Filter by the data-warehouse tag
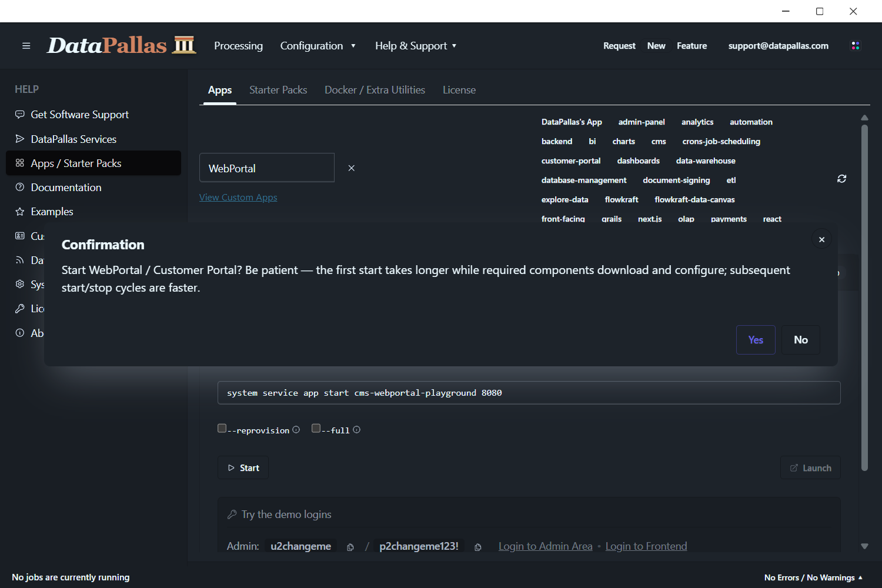The height and width of the screenshot is (588, 882). [706, 161]
